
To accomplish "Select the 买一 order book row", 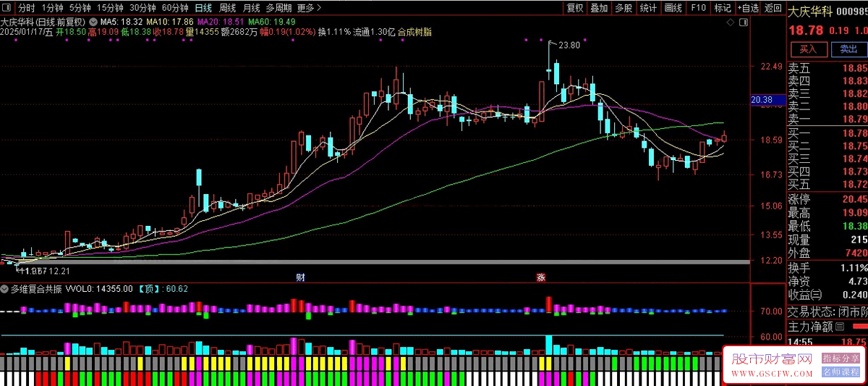I will click(827, 133).
